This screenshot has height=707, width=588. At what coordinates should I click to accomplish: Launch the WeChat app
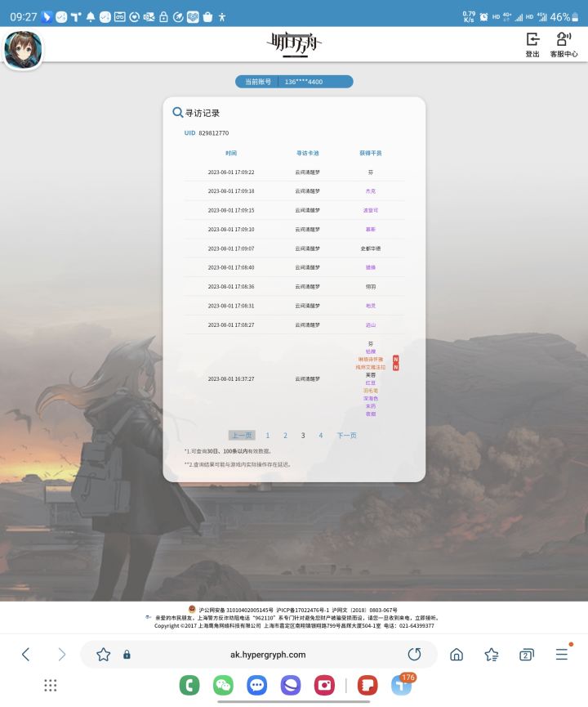(x=223, y=686)
